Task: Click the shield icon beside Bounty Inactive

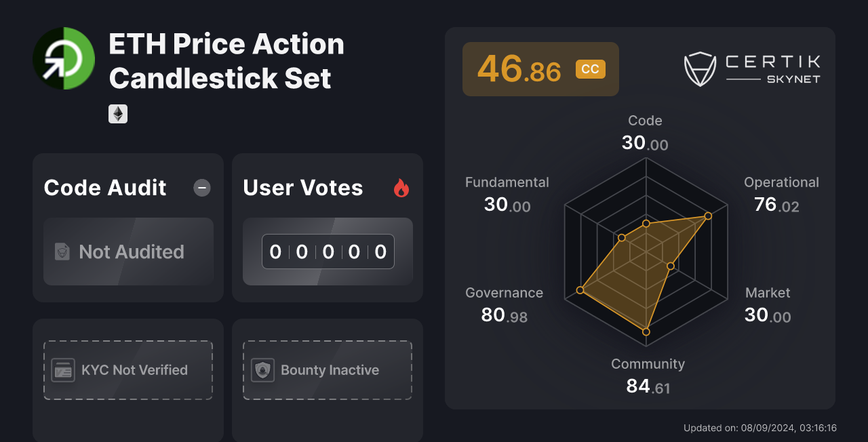Action: 262,369
